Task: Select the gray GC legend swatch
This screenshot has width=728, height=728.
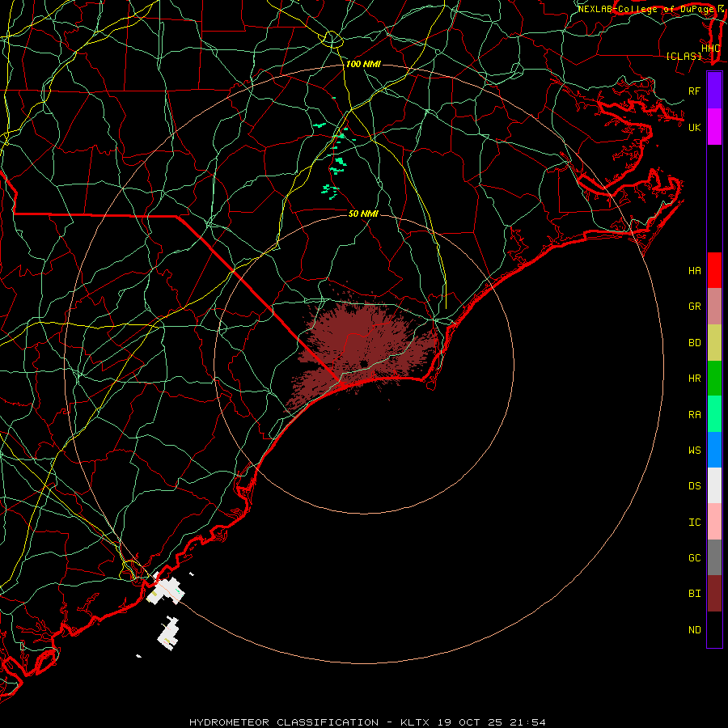Action: click(x=714, y=557)
